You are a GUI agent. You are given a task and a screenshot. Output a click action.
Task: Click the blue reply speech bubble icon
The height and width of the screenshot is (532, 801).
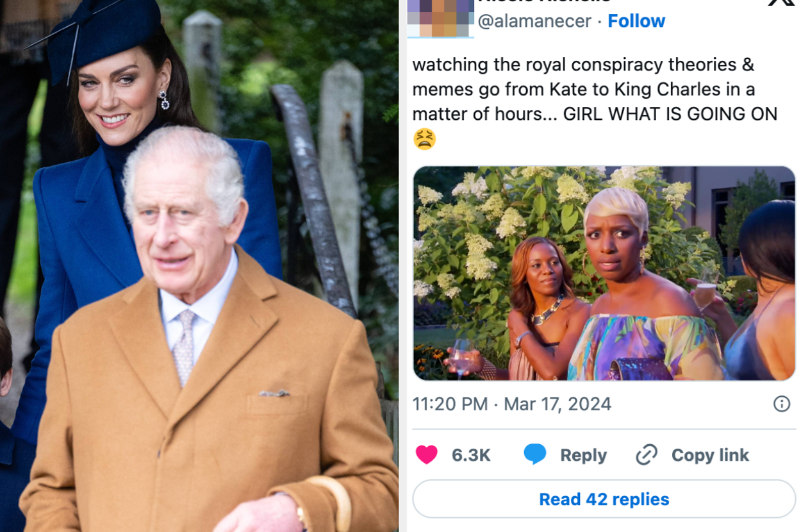pyautogui.click(x=535, y=454)
